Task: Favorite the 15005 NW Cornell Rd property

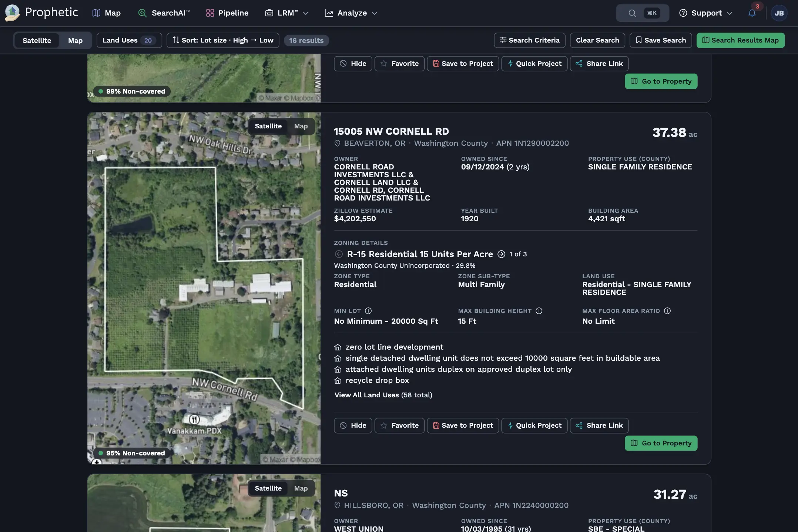Action: pos(399,425)
